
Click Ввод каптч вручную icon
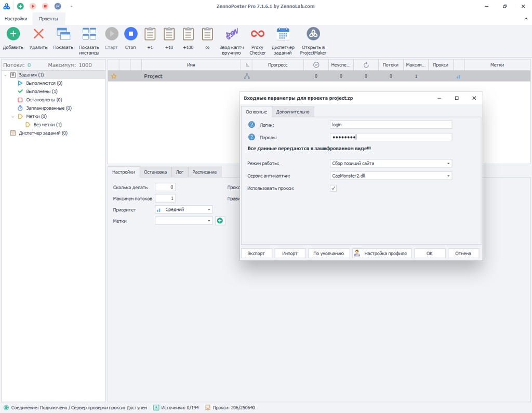point(232,34)
